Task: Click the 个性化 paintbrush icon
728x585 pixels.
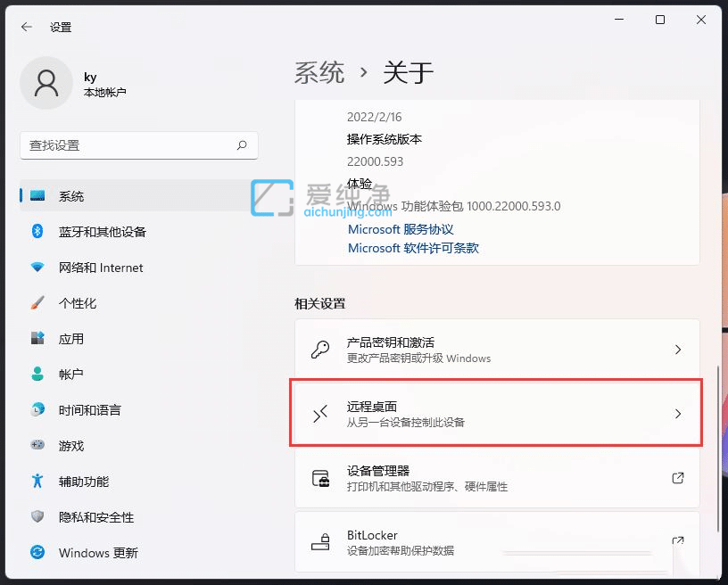Action: [x=37, y=303]
